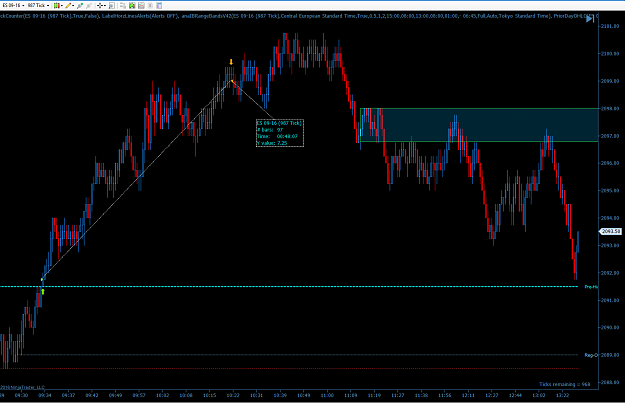
Task: Click the 2089.00 price axis label
Action: point(610,355)
